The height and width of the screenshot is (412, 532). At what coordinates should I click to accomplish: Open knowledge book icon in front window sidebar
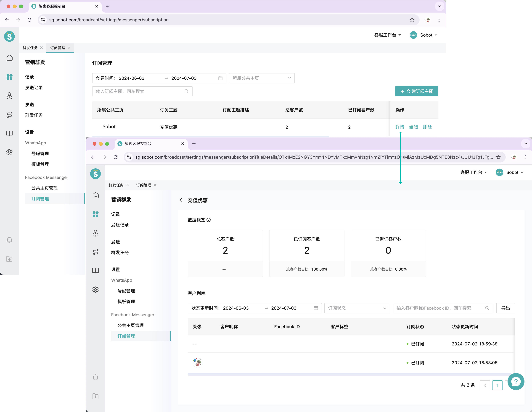tap(95, 271)
